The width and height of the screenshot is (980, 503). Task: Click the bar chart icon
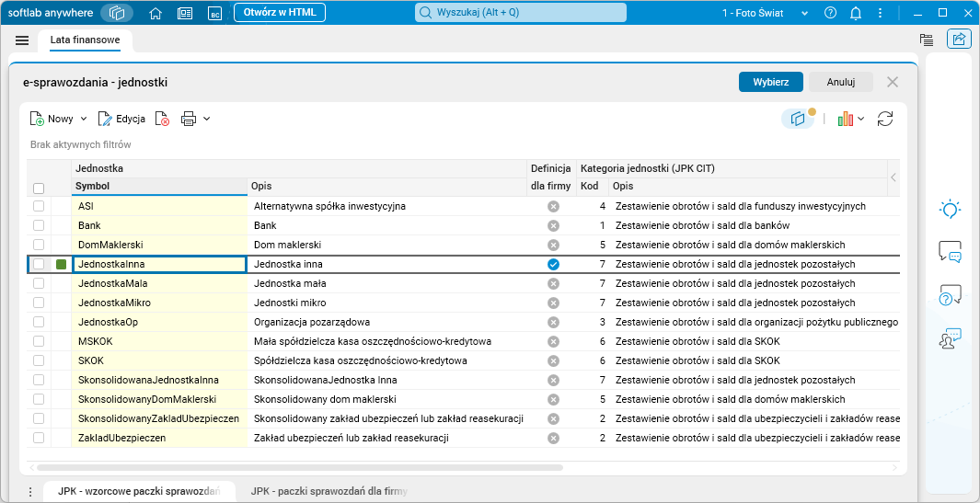[x=846, y=119]
